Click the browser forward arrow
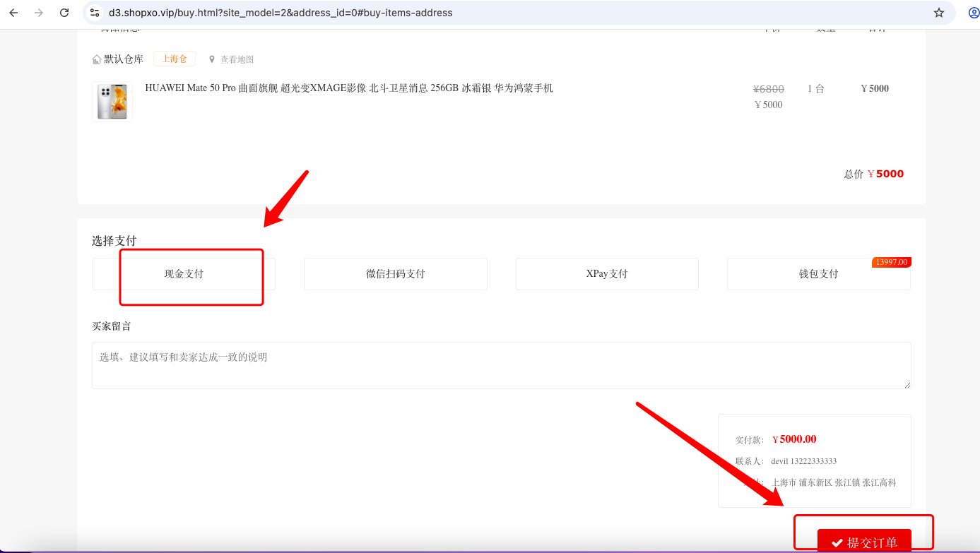The image size is (980, 553). 39,13
